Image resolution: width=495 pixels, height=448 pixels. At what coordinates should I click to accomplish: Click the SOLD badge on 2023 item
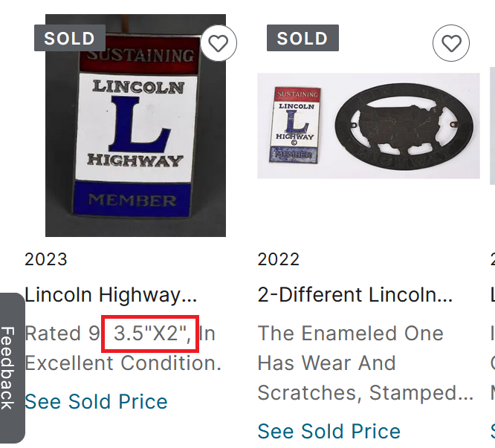(69, 39)
